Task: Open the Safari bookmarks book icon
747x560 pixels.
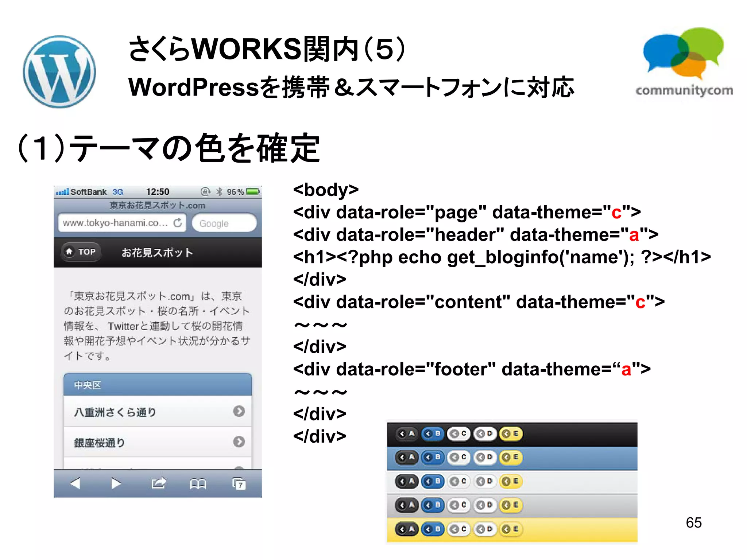Action: coord(198,484)
